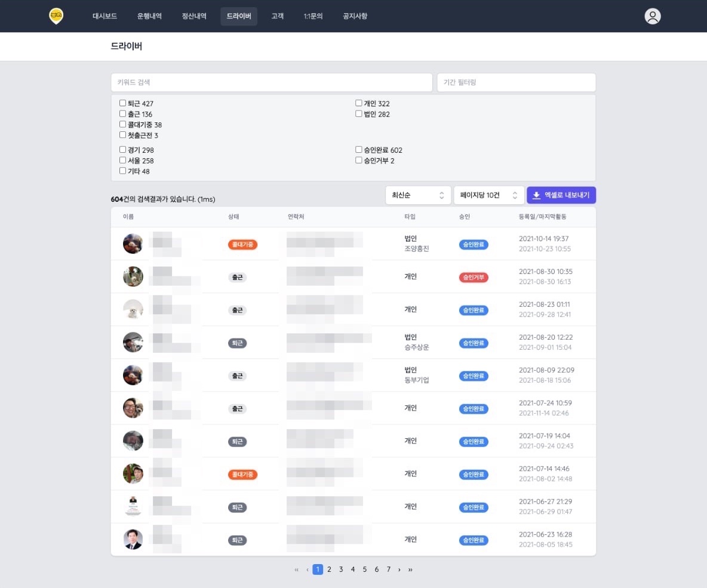Go to page 3 of results

pyautogui.click(x=341, y=569)
